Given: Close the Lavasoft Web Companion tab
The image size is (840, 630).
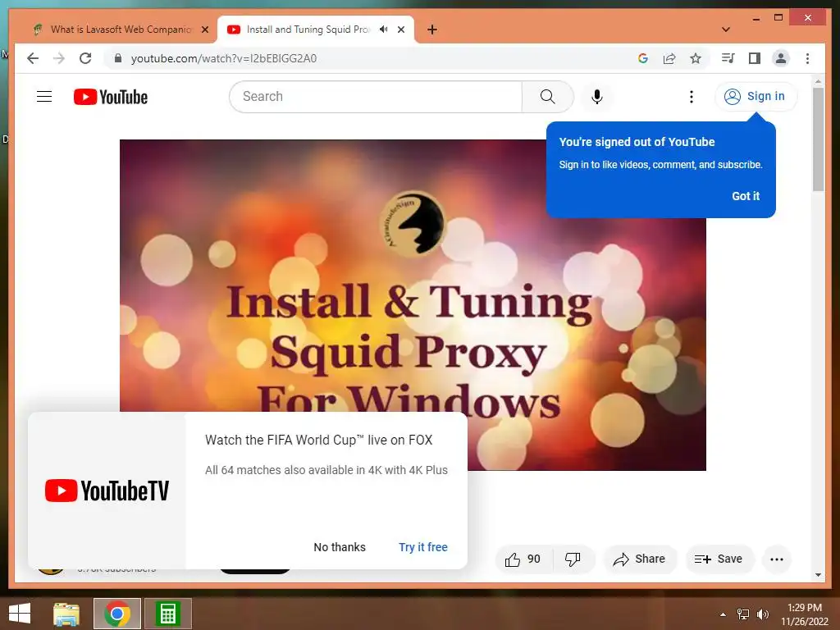Looking at the screenshot, I should click(x=204, y=30).
